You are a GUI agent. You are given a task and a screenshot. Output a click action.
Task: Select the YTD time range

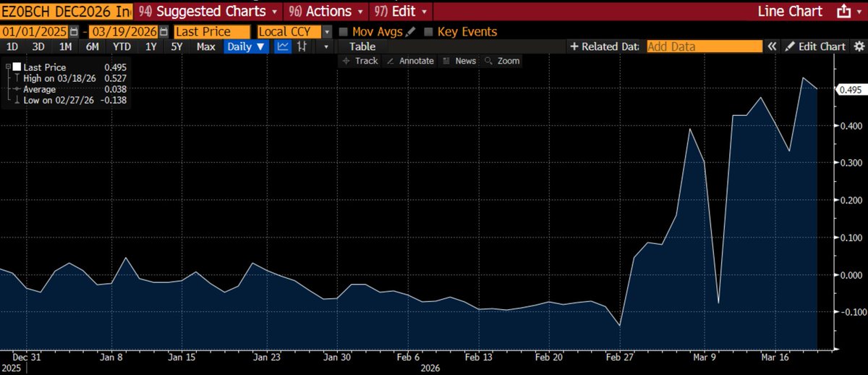click(122, 46)
